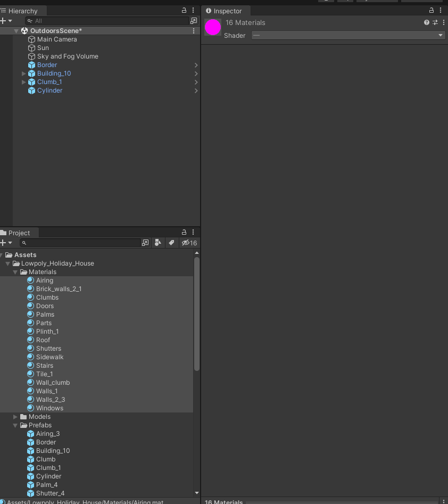This screenshot has height=504, width=448.
Task: Open the Inspector panel three-dot menu
Action: [x=441, y=11]
